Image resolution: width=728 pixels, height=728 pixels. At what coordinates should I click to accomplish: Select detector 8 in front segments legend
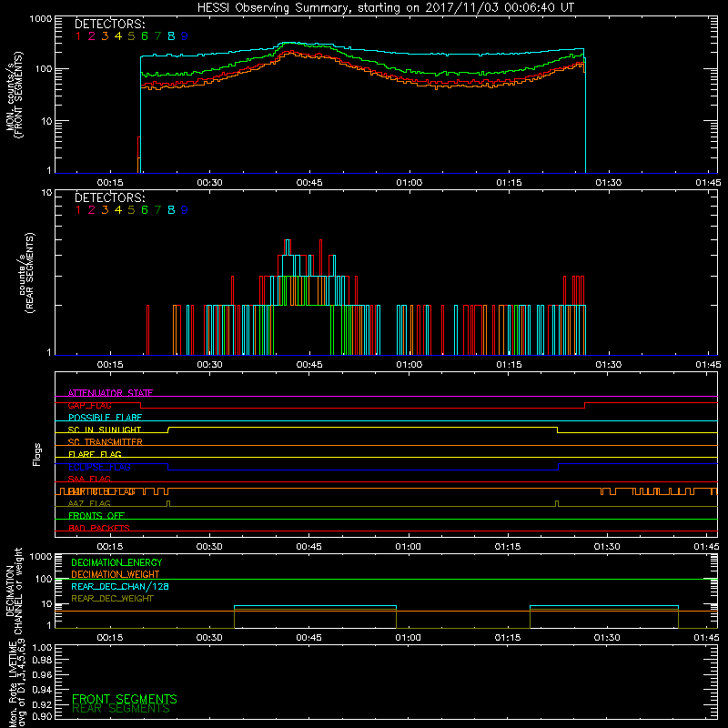tap(171, 36)
